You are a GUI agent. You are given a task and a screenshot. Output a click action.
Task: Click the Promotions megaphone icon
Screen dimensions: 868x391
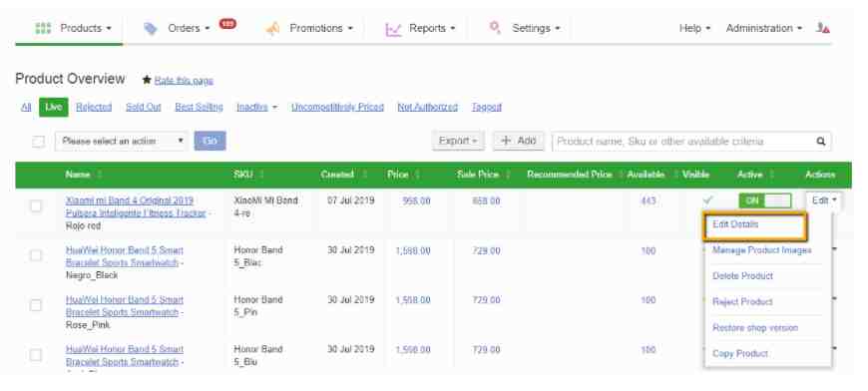pyautogui.click(x=273, y=29)
